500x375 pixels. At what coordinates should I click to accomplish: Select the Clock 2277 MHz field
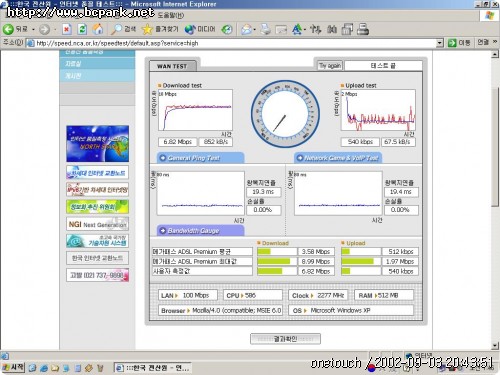click(318, 295)
